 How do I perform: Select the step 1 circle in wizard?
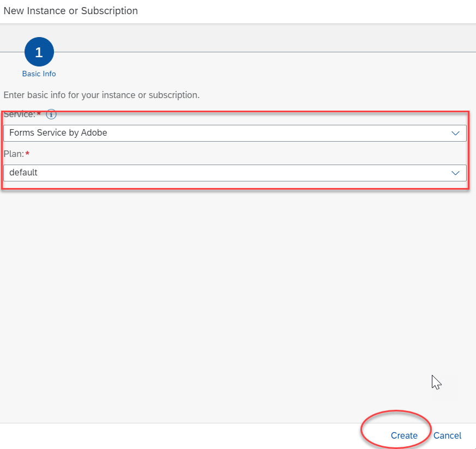pyautogui.click(x=39, y=52)
